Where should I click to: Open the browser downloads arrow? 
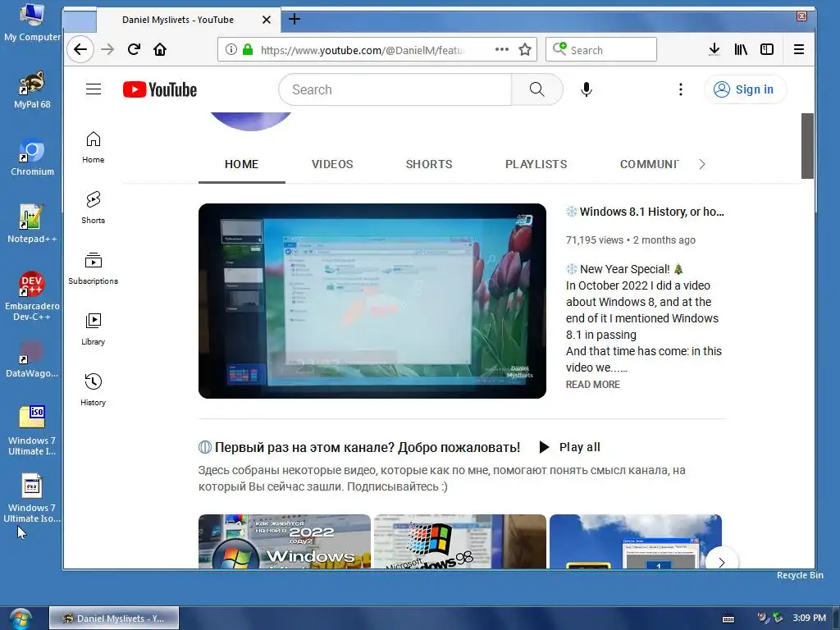(x=714, y=50)
